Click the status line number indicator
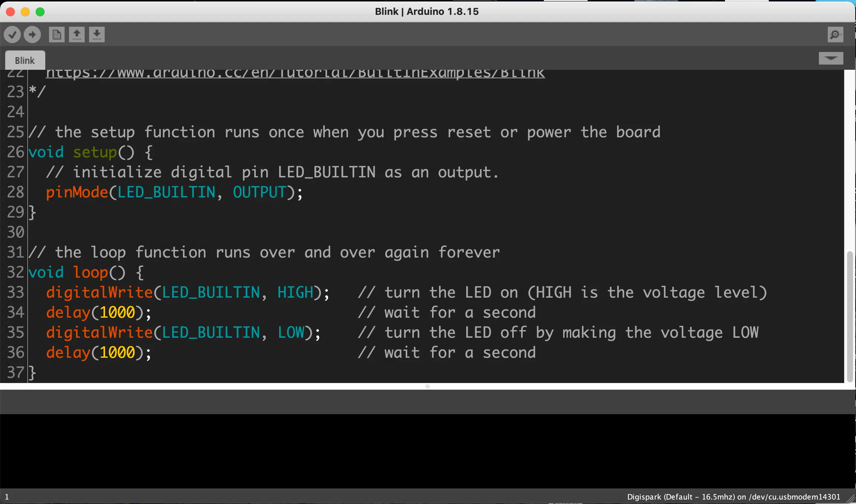The image size is (856, 504). point(7,497)
